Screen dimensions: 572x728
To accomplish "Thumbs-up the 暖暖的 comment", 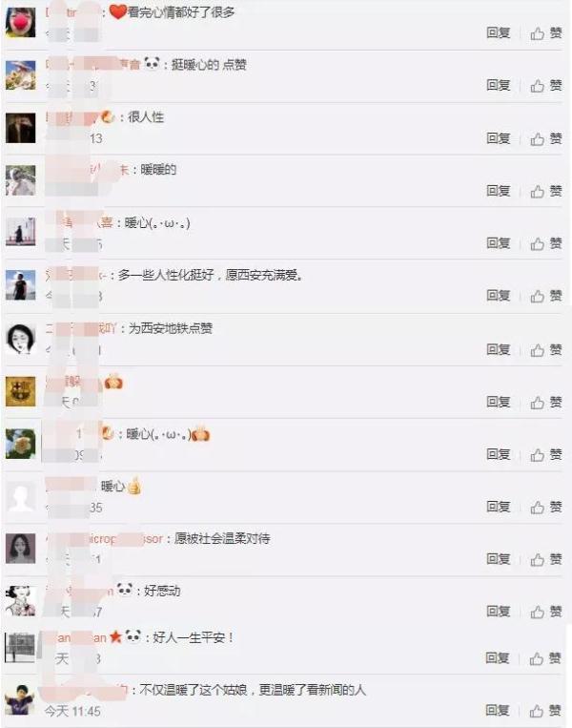I will pyautogui.click(x=546, y=191).
